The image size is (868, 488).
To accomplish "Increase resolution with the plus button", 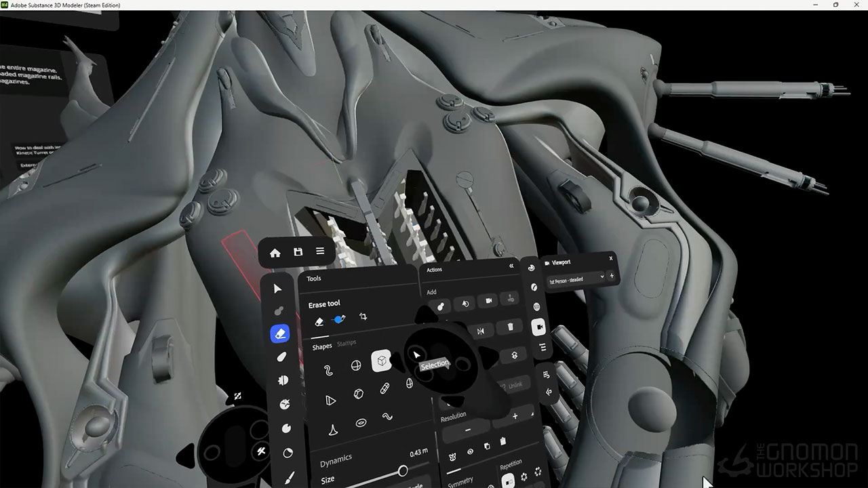I will [x=515, y=416].
